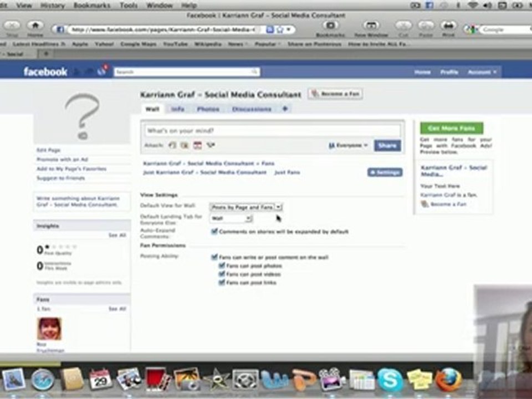Click the Get More Fans button
Screen dimensions: 532x399
452,128
